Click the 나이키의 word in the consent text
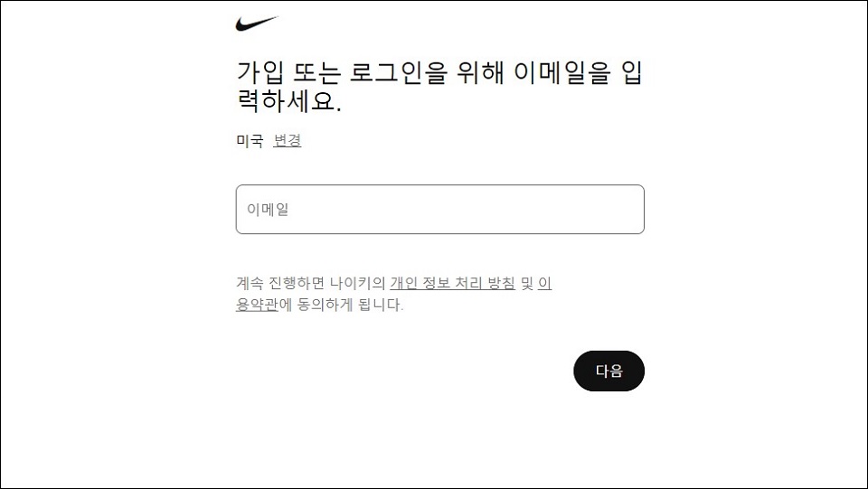 [357, 283]
